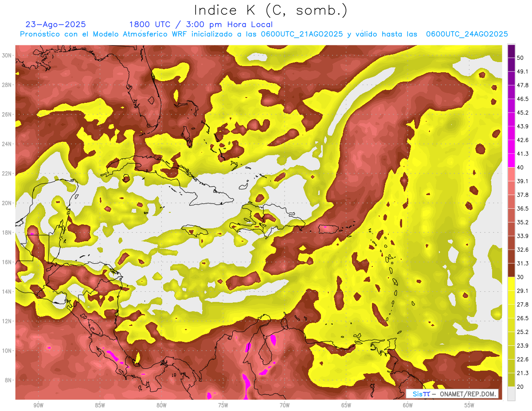Click the legend value '47.8'
The image size is (532, 411).
tap(523, 85)
